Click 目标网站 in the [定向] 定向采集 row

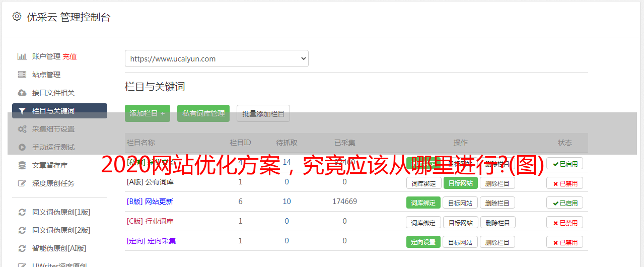[x=460, y=242]
